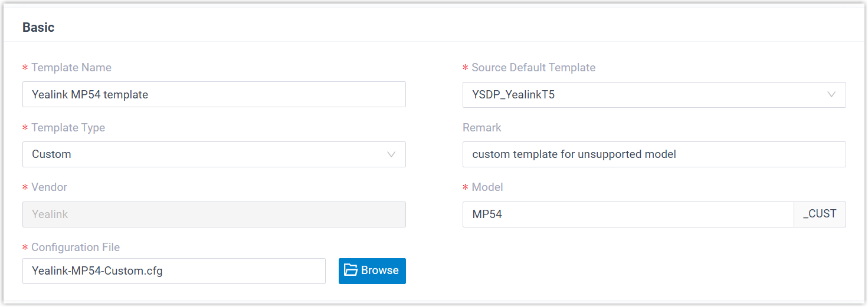Click the Model label text
Viewport: 868px width, 307px height.
(487, 187)
